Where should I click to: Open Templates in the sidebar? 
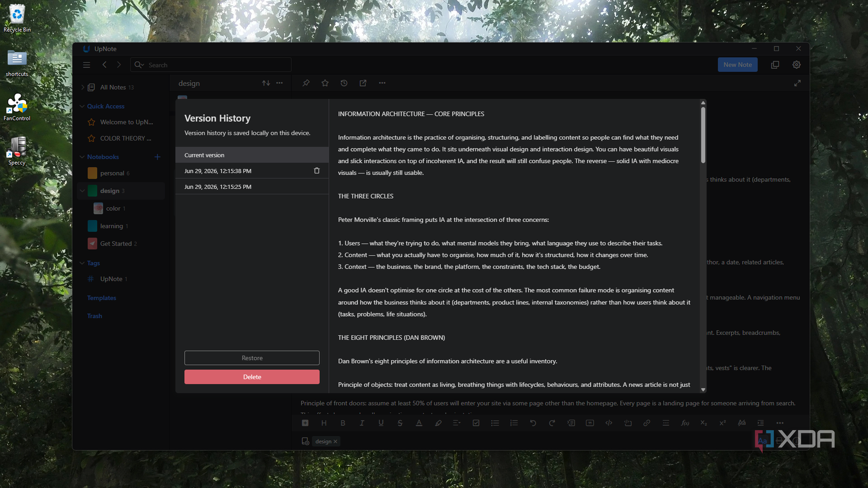coord(102,298)
